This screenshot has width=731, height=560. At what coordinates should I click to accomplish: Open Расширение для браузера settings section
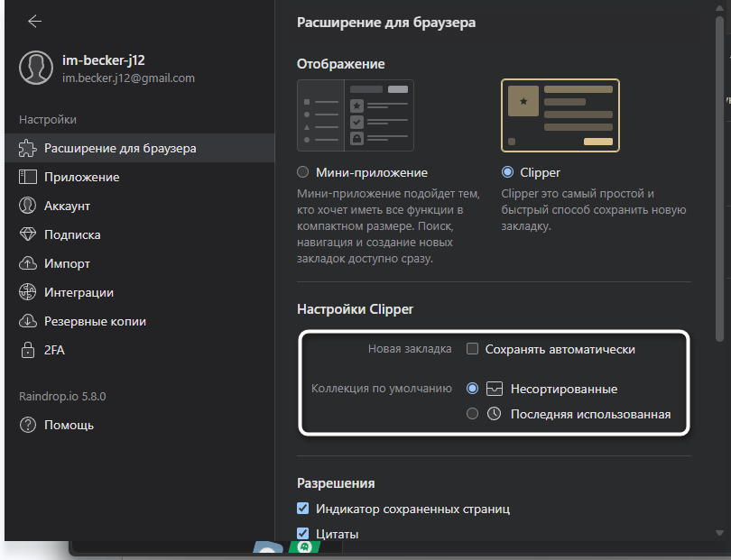point(140,148)
